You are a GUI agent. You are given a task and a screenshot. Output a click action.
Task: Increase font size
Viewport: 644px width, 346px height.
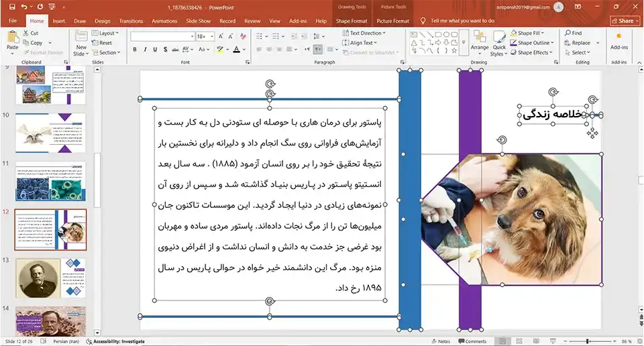pyautogui.click(x=221, y=36)
